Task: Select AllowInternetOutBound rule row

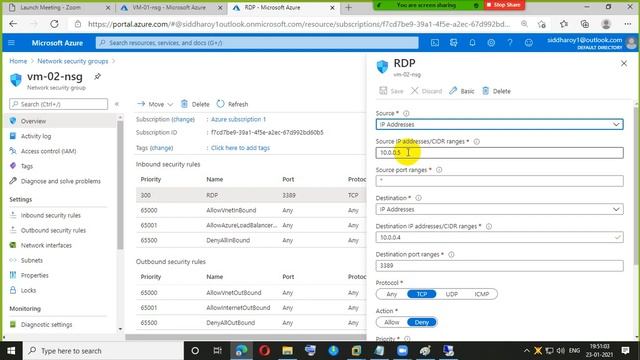Action: tap(251, 308)
